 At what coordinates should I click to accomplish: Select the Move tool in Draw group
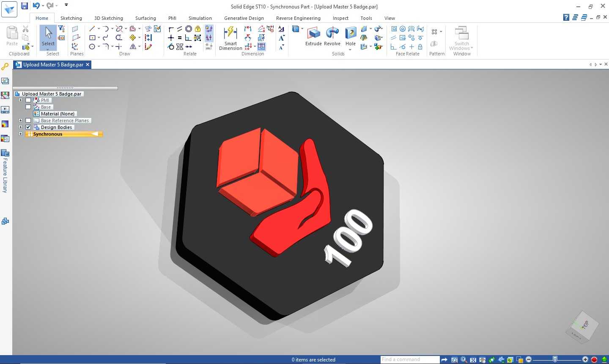[133, 38]
